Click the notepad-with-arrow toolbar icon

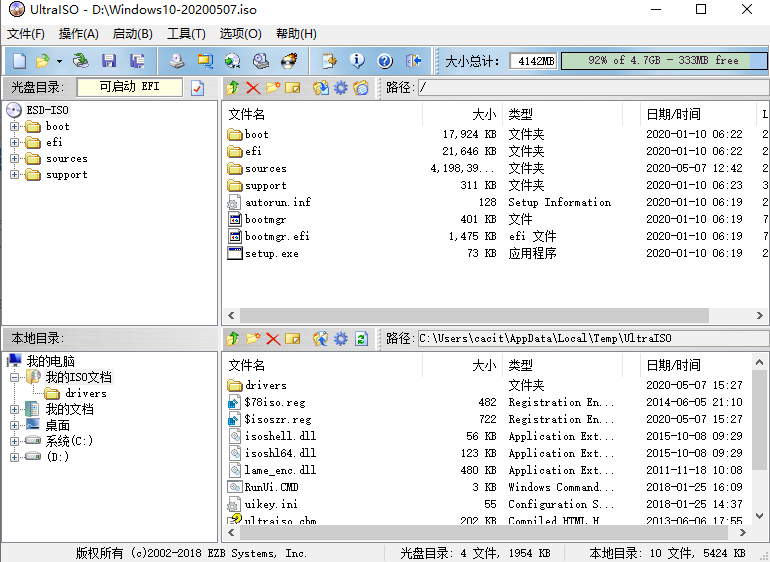(x=329, y=61)
